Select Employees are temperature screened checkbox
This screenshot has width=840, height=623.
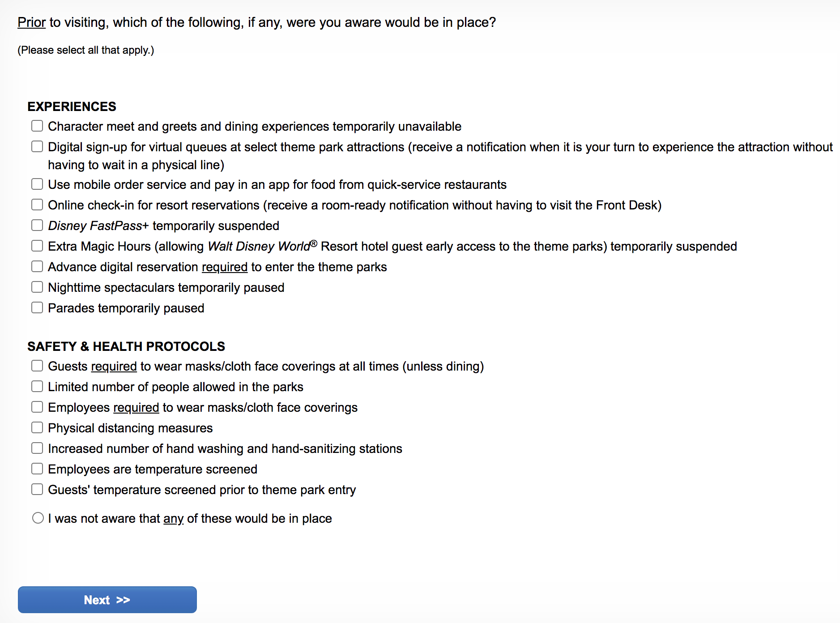pyautogui.click(x=37, y=469)
